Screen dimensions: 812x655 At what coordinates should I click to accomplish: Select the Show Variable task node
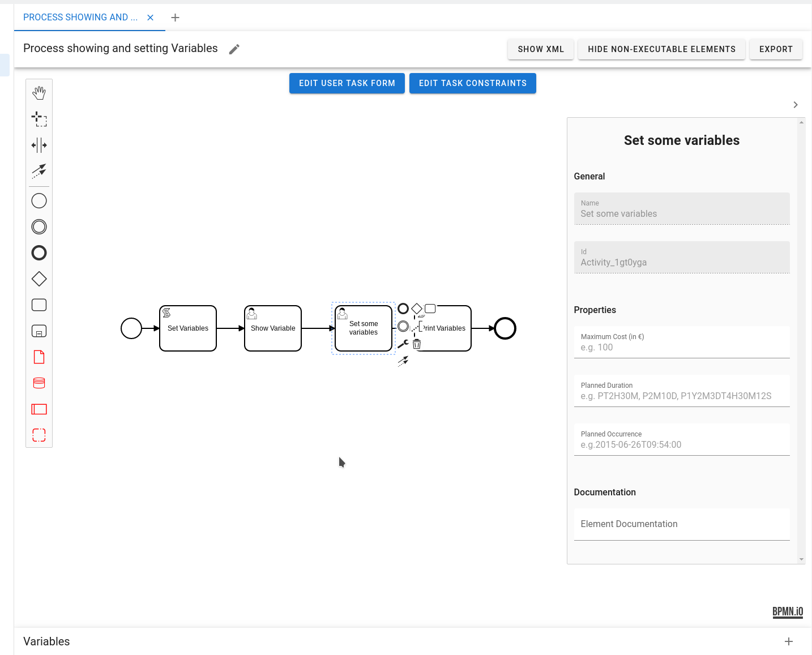coord(273,328)
